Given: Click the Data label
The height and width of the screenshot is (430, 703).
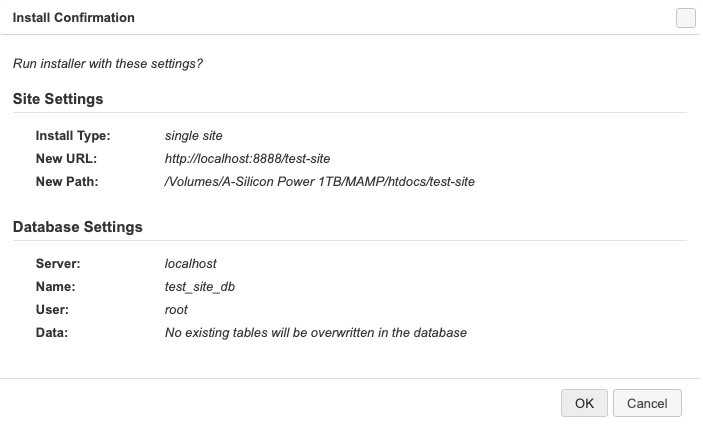Looking at the screenshot, I should point(52,333).
